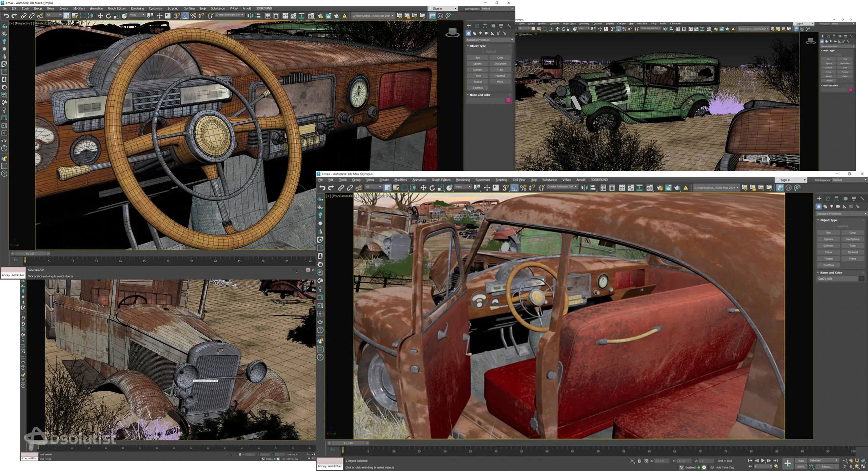The height and width of the screenshot is (471, 868).
Task: Toggle Auto key mode in bottom-right window
Action: (801, 461)
